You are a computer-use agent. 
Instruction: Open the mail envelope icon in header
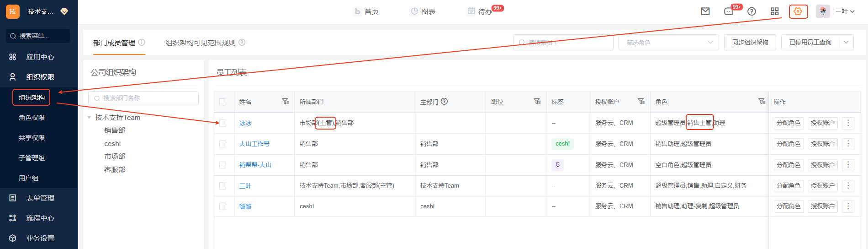click(705, 11)
